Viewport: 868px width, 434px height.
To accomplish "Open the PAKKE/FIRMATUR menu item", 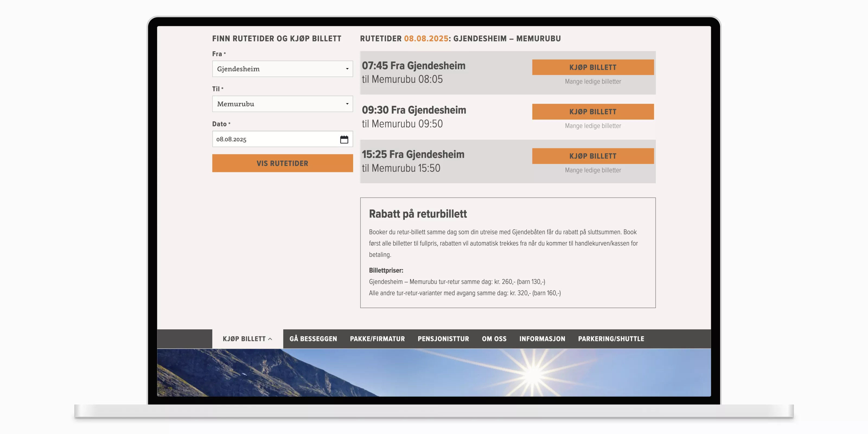I will 377,339.
